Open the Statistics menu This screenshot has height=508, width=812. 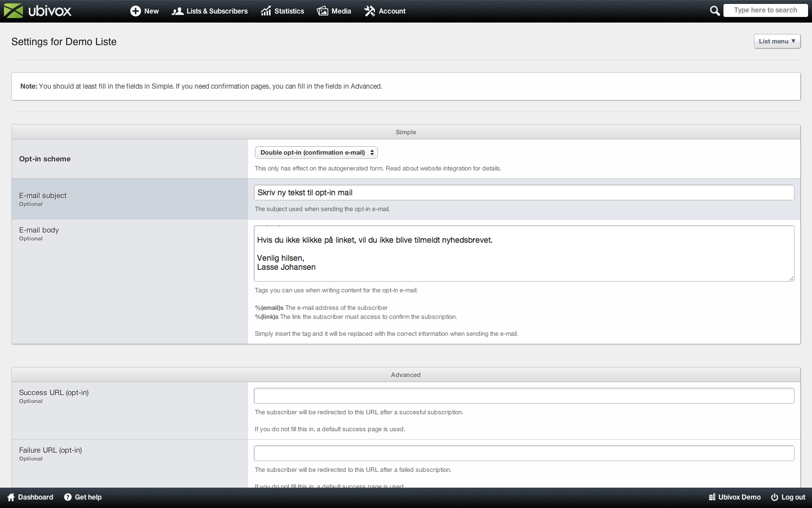coord(283,11)
